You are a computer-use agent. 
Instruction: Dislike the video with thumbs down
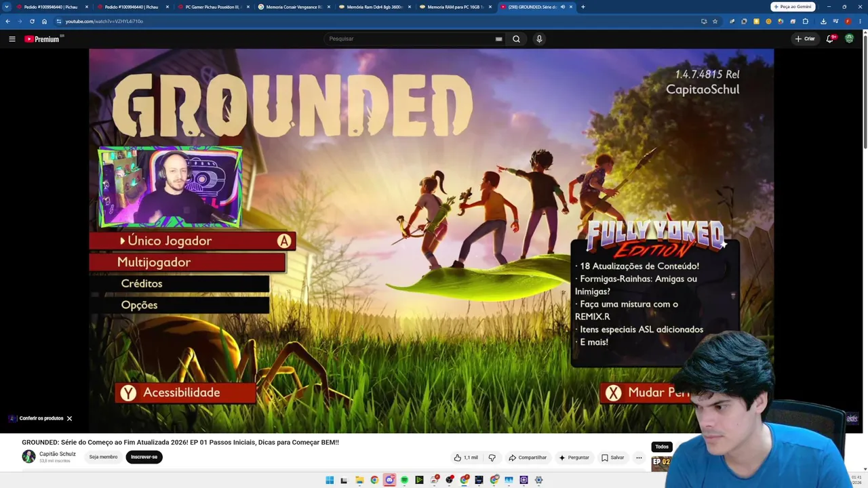(492, 457)
